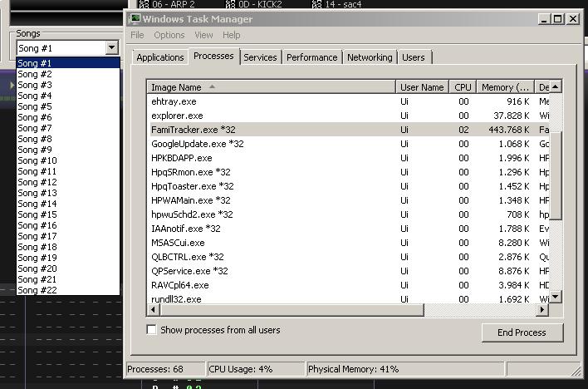
Task: Click the vertical scrollbar up arrow
Action: pos(556,86)
